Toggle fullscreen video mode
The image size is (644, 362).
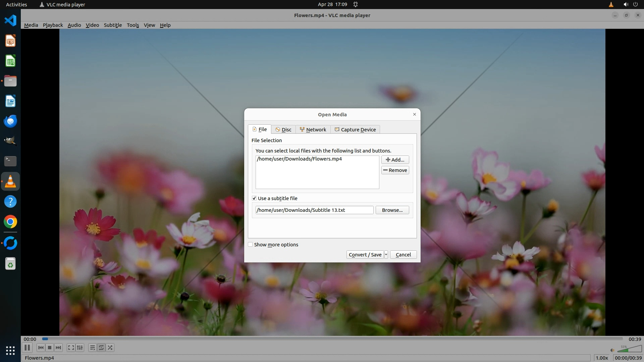pos(71,348)
